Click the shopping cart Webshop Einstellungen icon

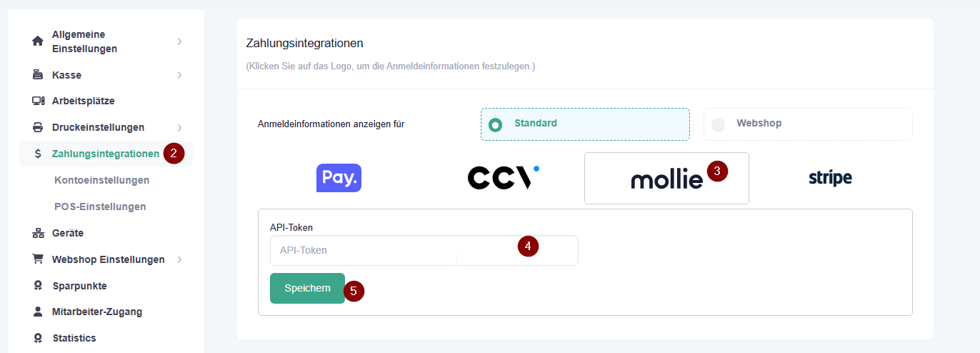tap(38, 259)
